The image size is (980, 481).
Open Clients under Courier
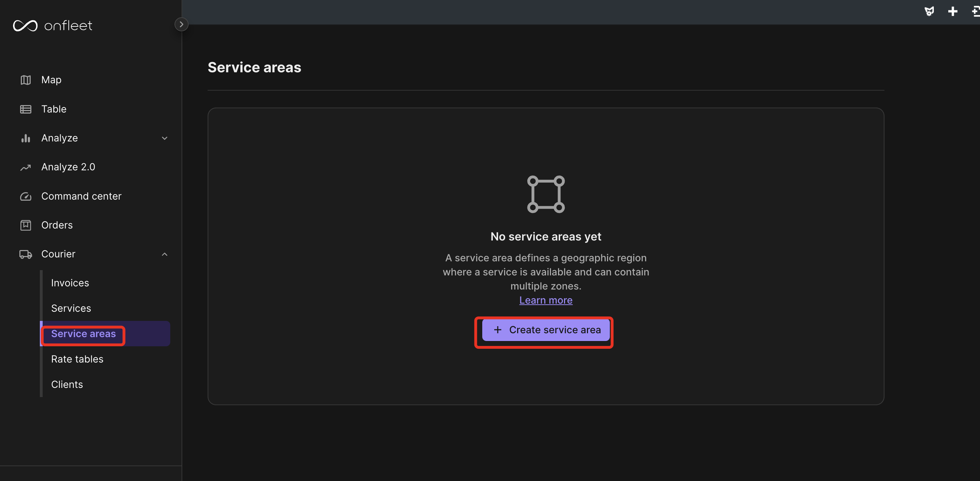pos(67,384)
